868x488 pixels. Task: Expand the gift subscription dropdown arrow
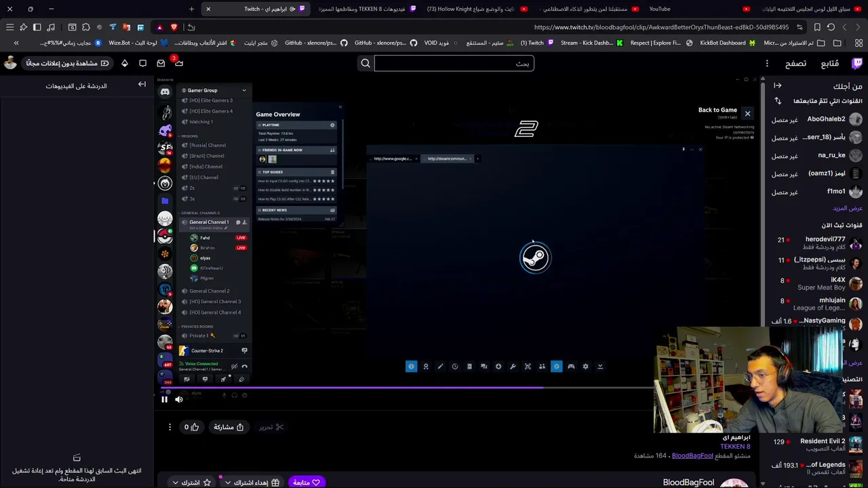pos(227,483)
